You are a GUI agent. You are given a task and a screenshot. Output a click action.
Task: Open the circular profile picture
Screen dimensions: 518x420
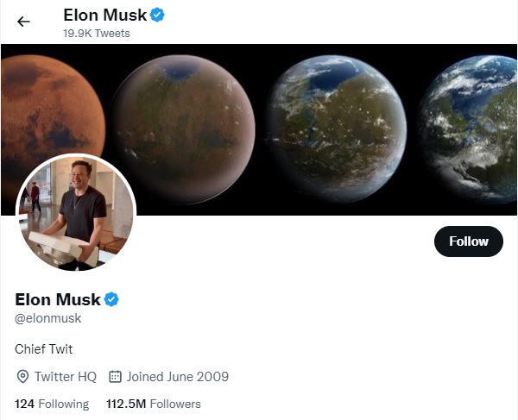coord(76,214)
